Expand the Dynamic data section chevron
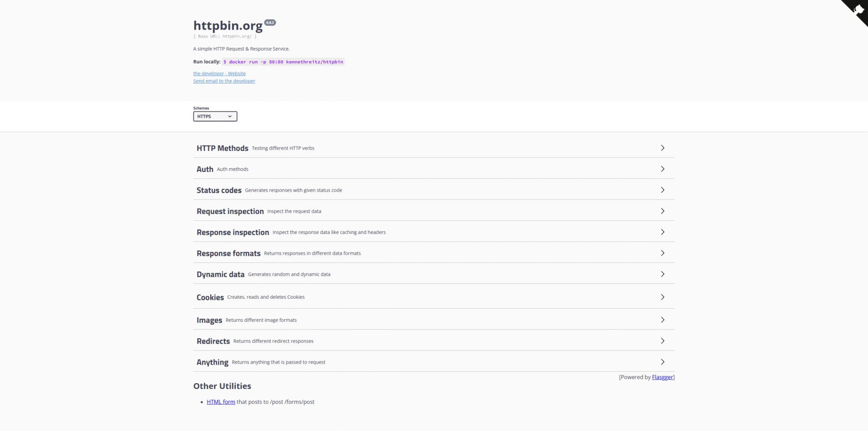The width and height of the screenshot is (868, 431). tap(662, 274)
